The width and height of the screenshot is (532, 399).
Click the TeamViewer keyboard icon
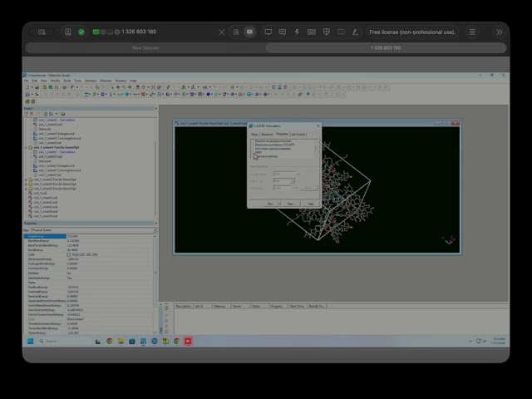[x=312, y=32]
